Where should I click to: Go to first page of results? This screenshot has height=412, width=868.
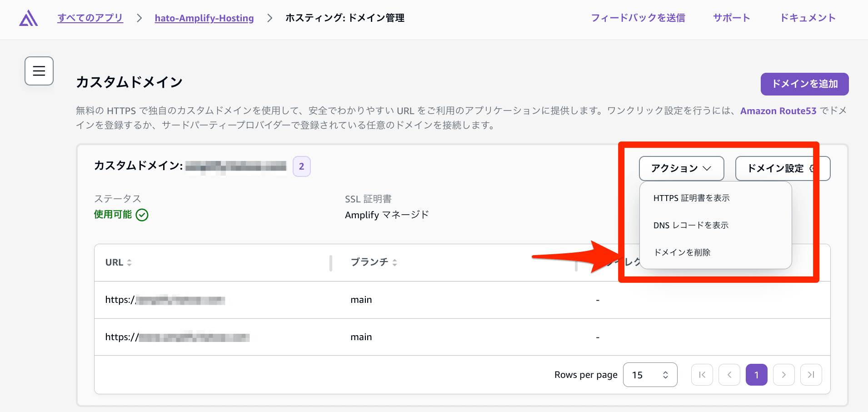pos(702,375)
